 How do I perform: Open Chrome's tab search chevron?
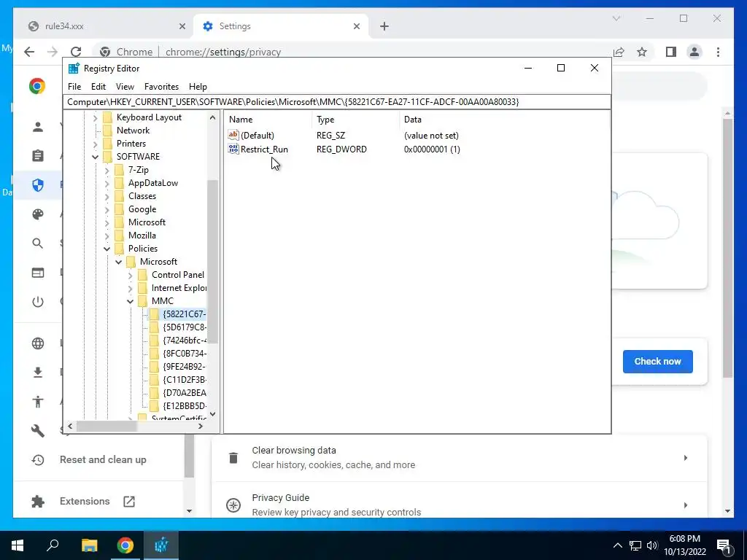[616, 18]
